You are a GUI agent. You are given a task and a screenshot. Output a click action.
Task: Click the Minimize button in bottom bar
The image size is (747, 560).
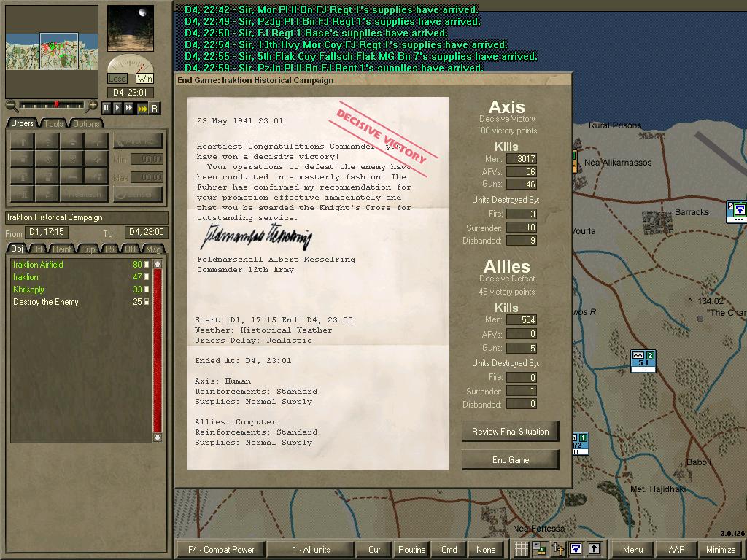720,550
